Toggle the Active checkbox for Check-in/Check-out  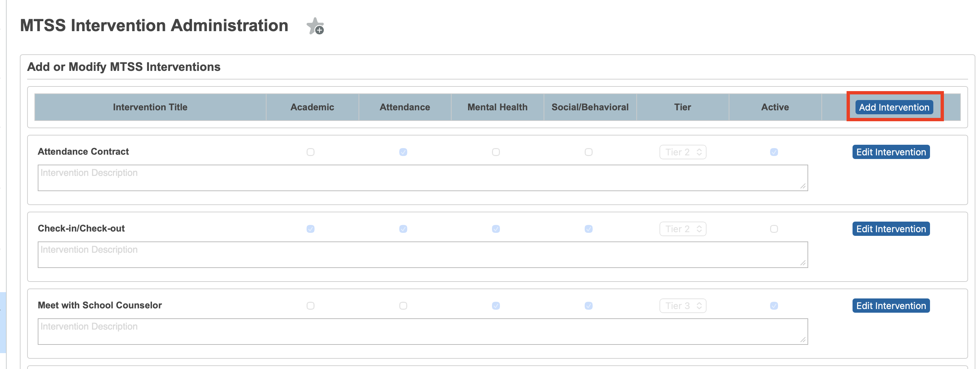[774, 229]
